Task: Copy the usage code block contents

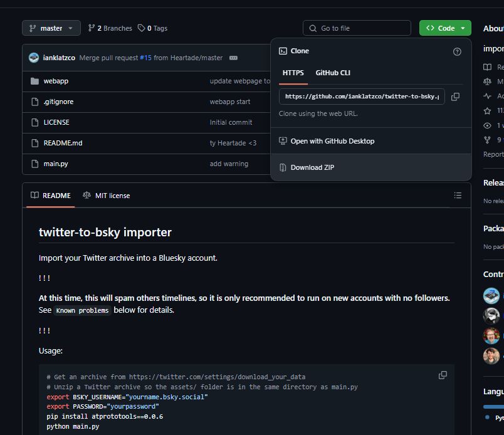Action: [443, 375]
